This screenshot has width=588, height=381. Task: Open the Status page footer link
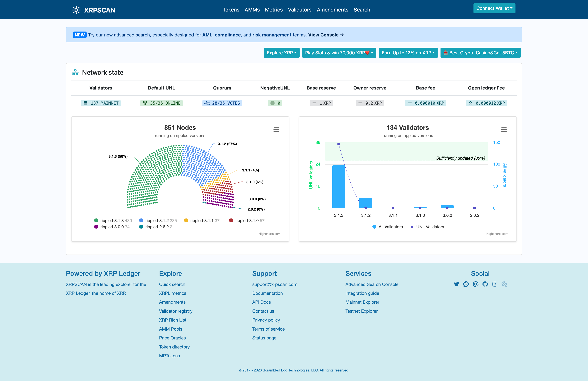tap(264, 338)
